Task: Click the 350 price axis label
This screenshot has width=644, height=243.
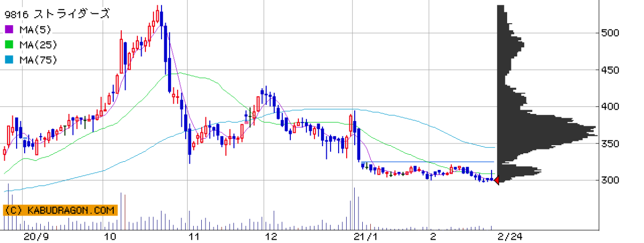Action: (610, 144)
